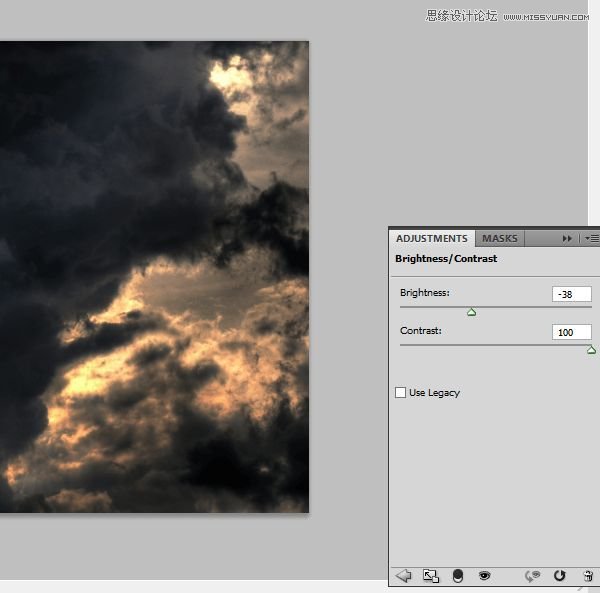Screen dimensions: 600x593
Task: Switch panel to expanded view icon
Action: (431, 575)
